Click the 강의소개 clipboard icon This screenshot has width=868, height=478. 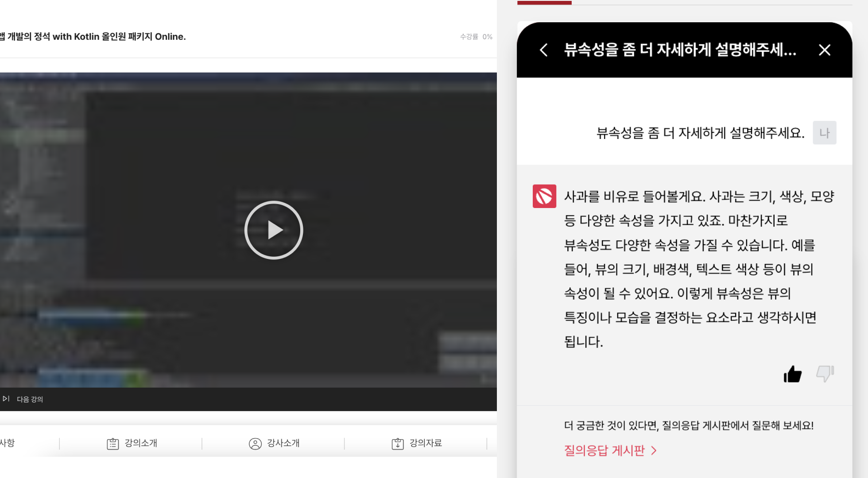click(x=113, y=443)
